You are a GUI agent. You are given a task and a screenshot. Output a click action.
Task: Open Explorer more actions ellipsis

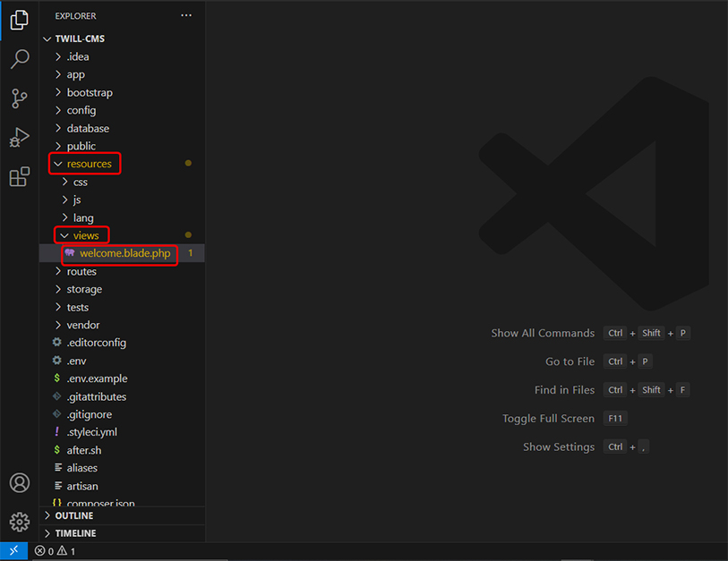[x=186, y=15]
